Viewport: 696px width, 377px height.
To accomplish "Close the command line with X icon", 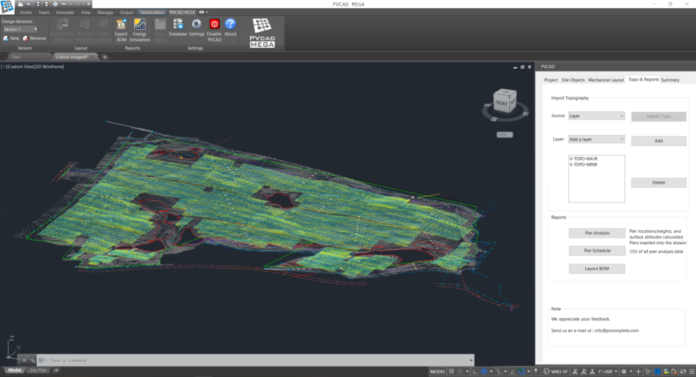I will tap(24, 360).
